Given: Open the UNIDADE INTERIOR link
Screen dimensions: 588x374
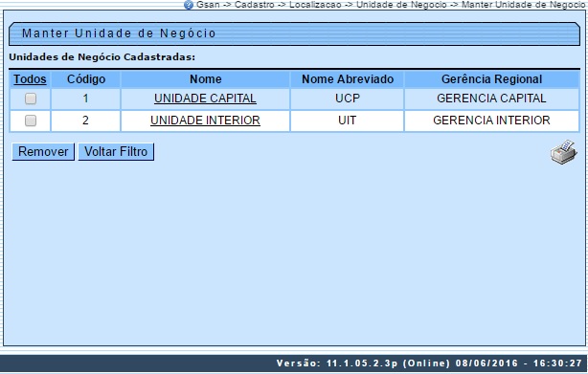Looking at the screenshot, I should (x=205, y=121).
